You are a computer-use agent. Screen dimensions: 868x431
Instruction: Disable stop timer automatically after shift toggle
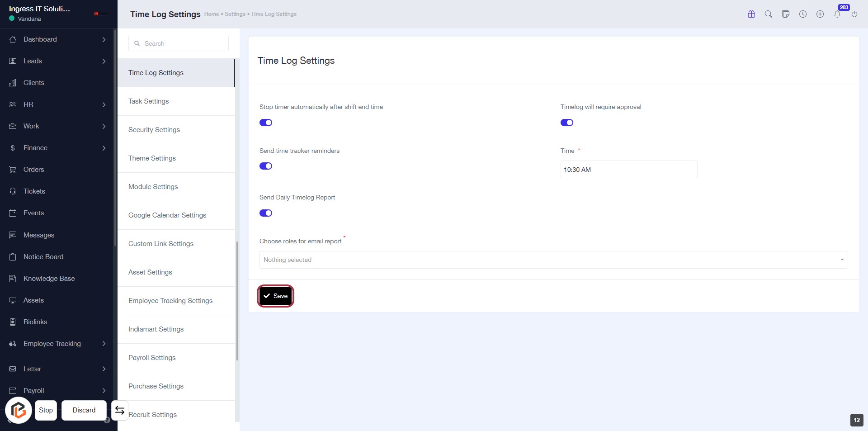click(266, 123)
